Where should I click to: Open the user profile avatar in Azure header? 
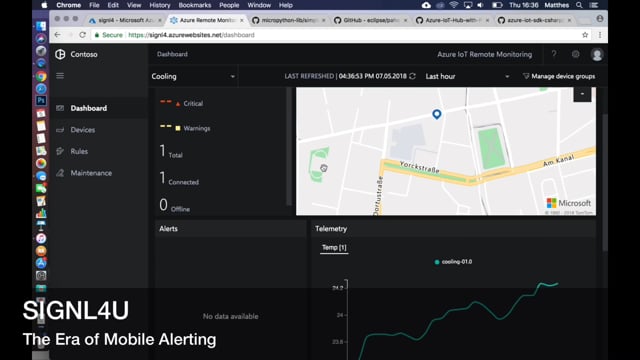point(597,54)
